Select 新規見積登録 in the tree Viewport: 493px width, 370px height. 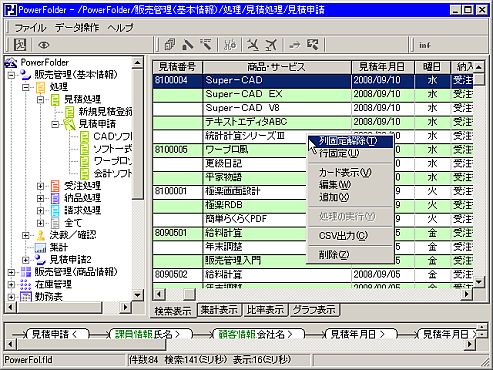(x=105, y=111)
